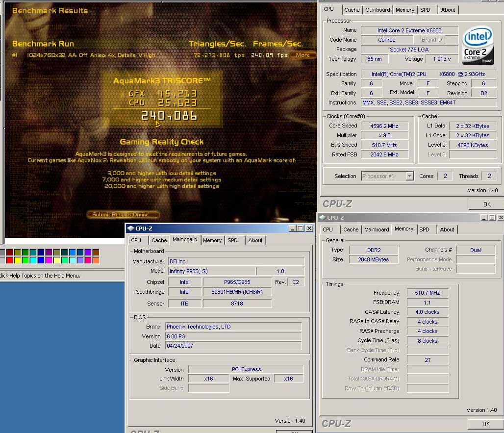This screenshot has height=433, width=504.
Task: Click the CPU-Z icon in Mainboard window title bar
Action: click(x=130, y=228)
